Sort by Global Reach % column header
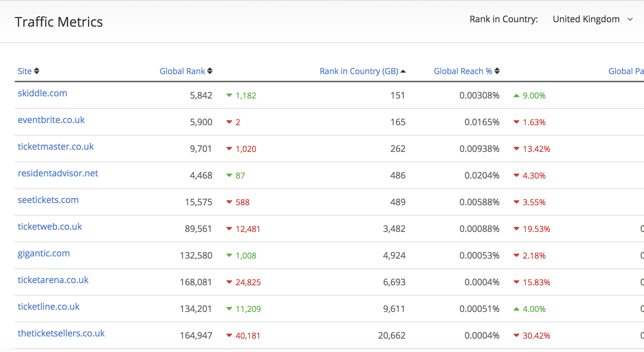This screenshot has height=352, width=644. click(x=463, y=71)
